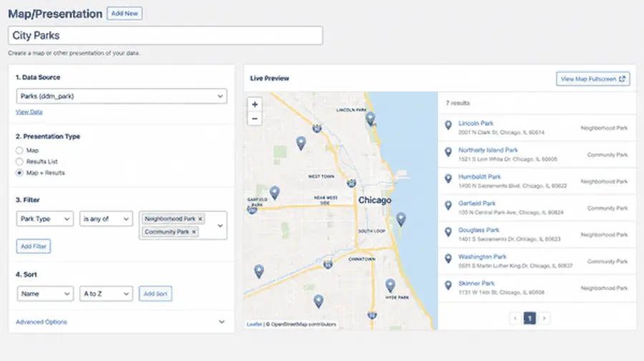Zoom in on the map
Viewport: 644px width, 361px height.
tap(255, 105)
